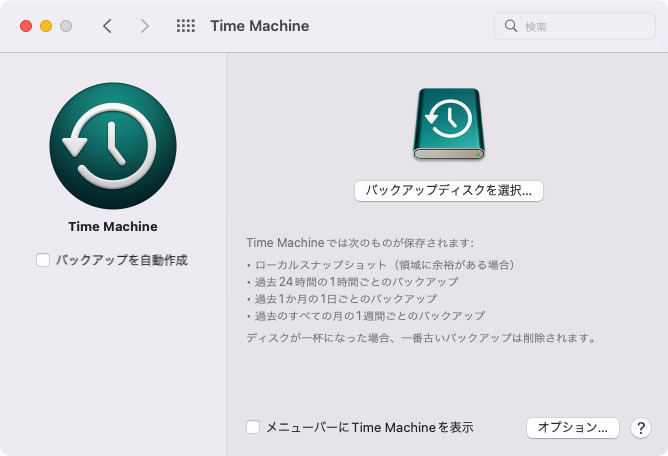Enable バックアップを自動作成 checkbox
Image resolution: width=668 pixels, height=456 pixels.
point(43,260)
